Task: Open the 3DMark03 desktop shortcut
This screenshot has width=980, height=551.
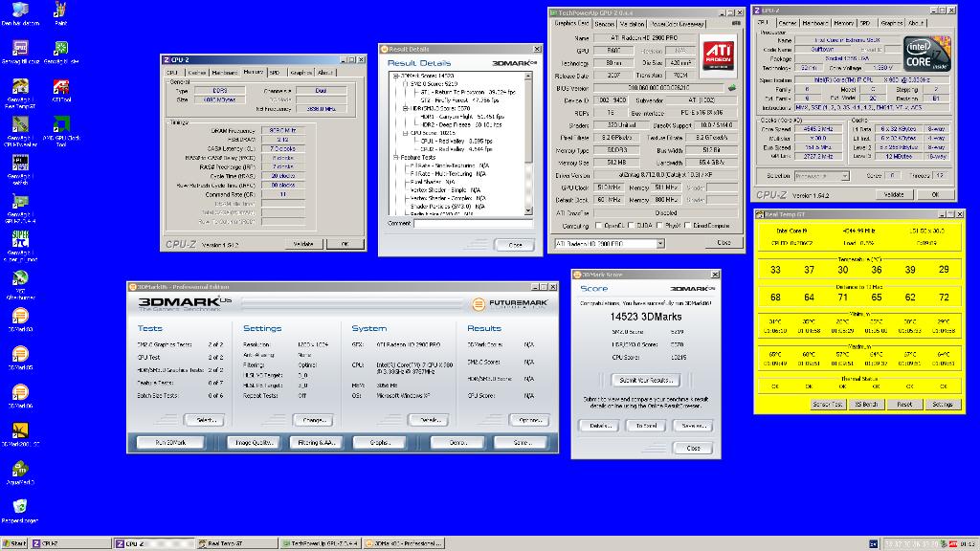Action: (x=20, y=319)
